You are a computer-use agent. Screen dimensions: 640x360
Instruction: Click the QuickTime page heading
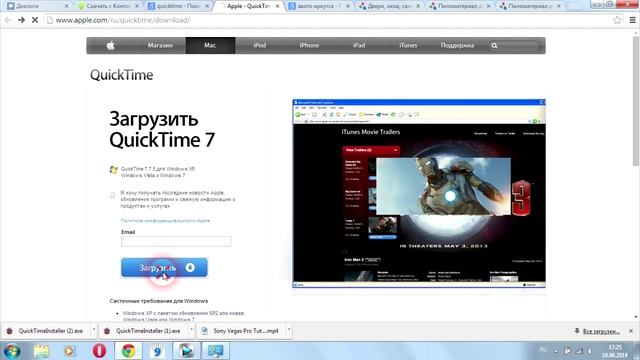[122, 75]
